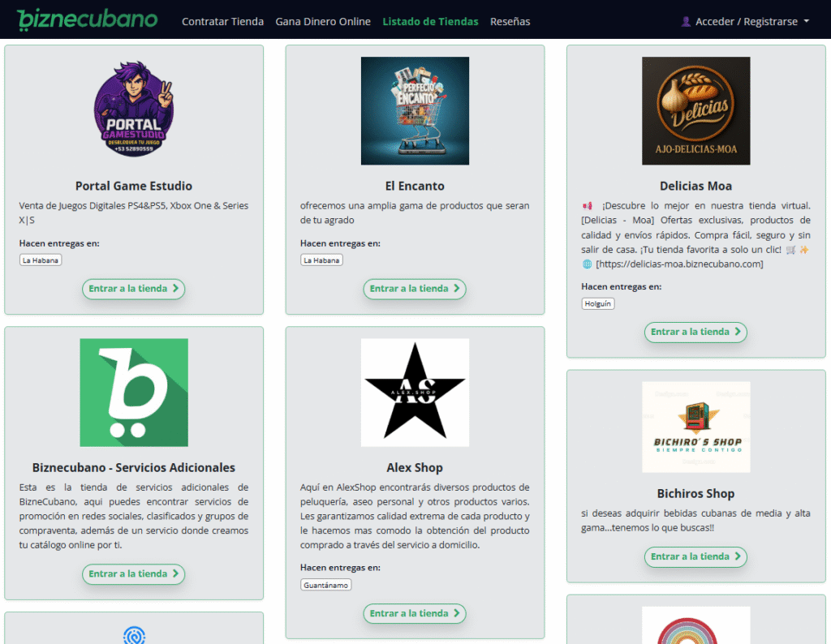The image size is (831, 644).
Task: Click the El Encanto store title
Action: pos(415,186)
